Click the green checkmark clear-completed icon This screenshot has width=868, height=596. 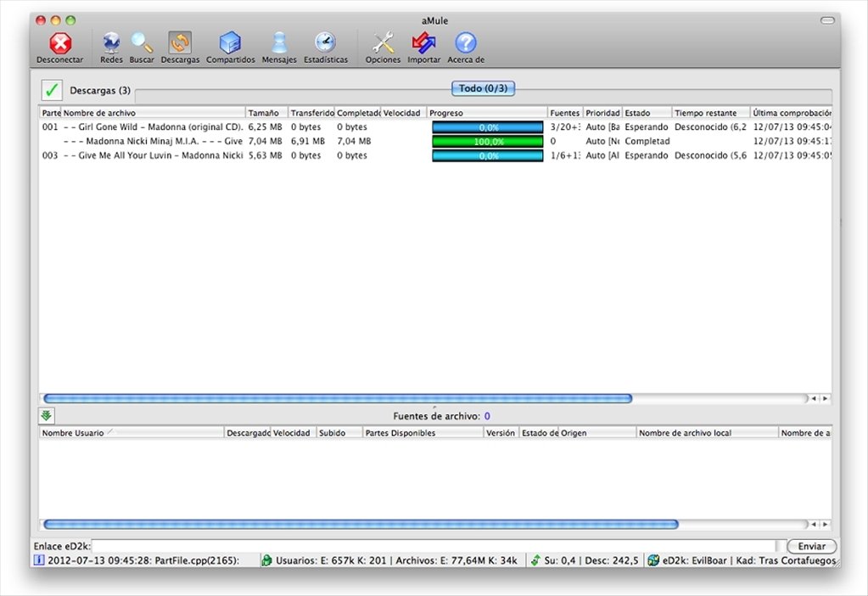click(52, 90)
